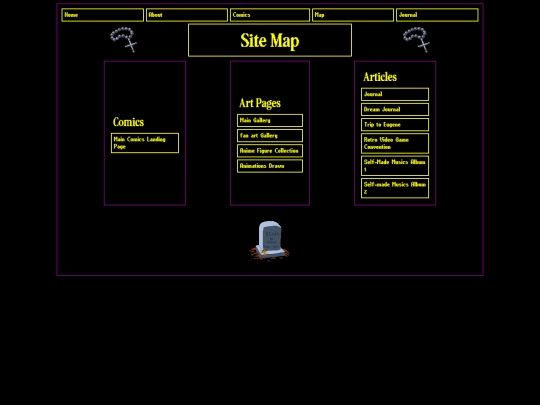Viewport: 540px width, 405px height.
Task: Open Anime Figure Collection link
Action: click(x=270, y=151)
